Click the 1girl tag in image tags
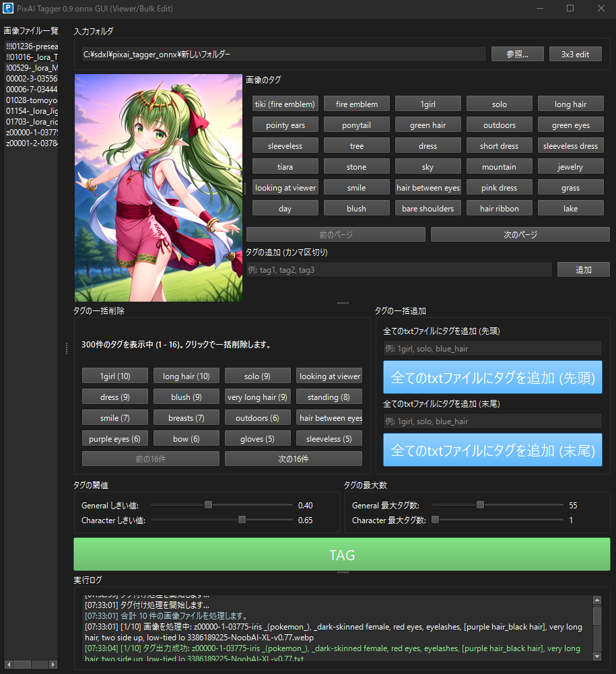This screenshot has width=616, height=674. coord(428,104)
